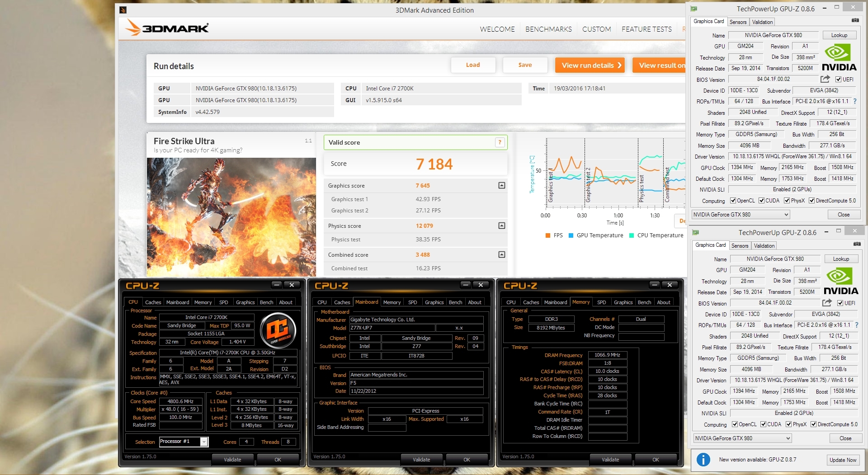
Task: Open the BENCHMARKS tab in 3DMark
Action: click(548, 29)
